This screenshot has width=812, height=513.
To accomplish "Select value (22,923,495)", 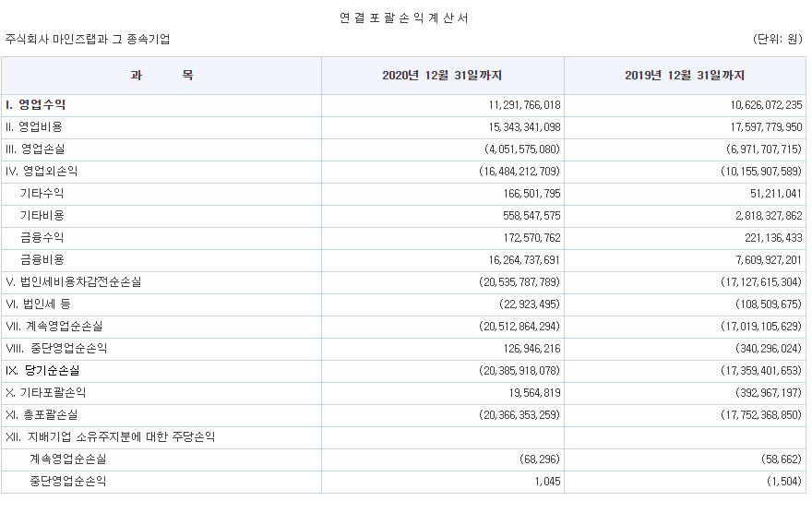I will (x=530, y=304).
